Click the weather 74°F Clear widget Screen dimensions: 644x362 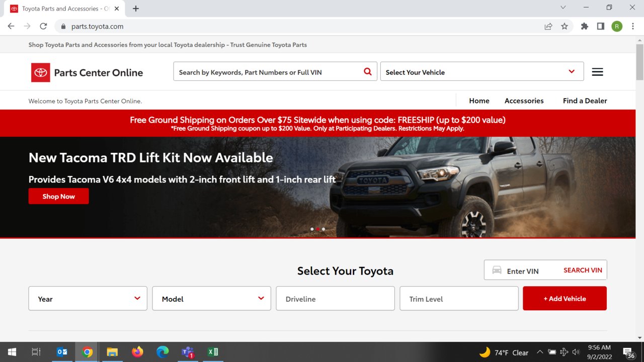(504, 352)
